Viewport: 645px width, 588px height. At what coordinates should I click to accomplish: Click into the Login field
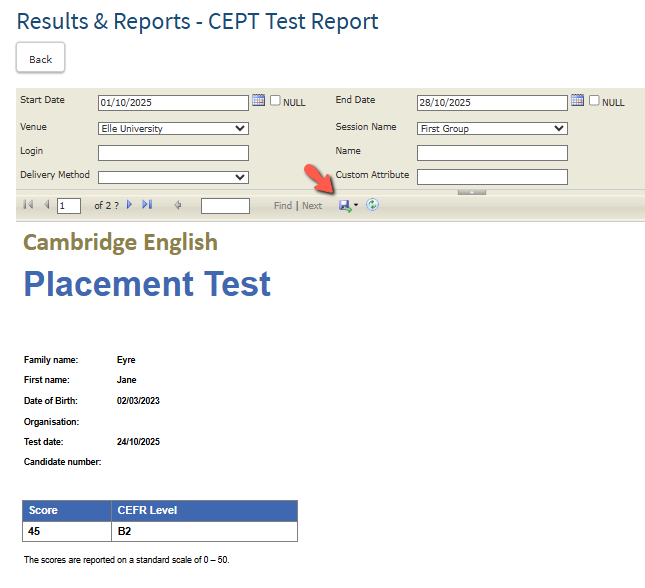tap(173, 153)
